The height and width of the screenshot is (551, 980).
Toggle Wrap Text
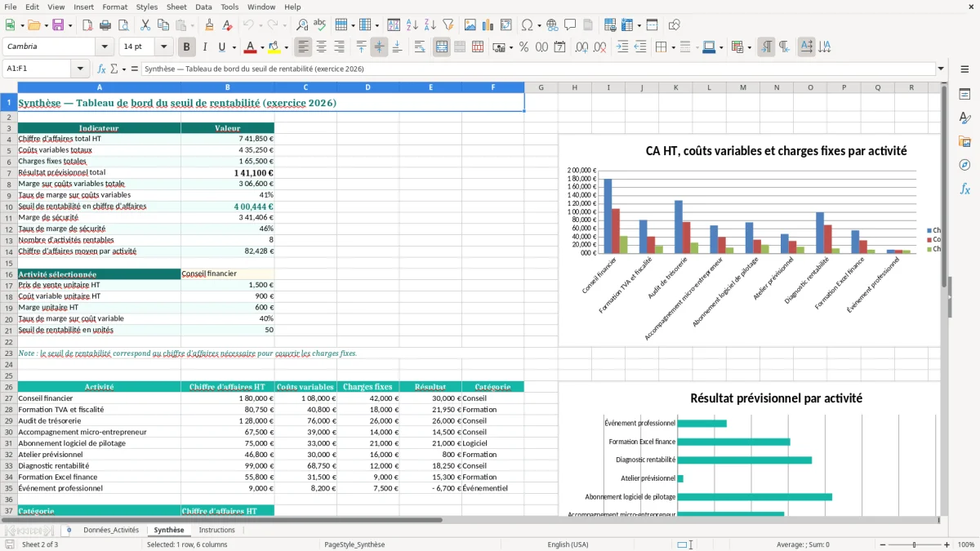[x=419, y=47]
